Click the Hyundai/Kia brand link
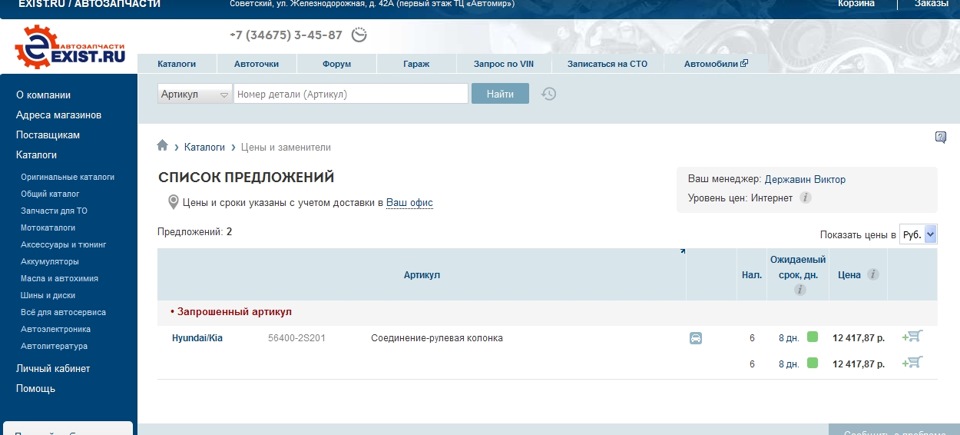Viewport: 960px width, 435px height. click(x=197, y=338)
